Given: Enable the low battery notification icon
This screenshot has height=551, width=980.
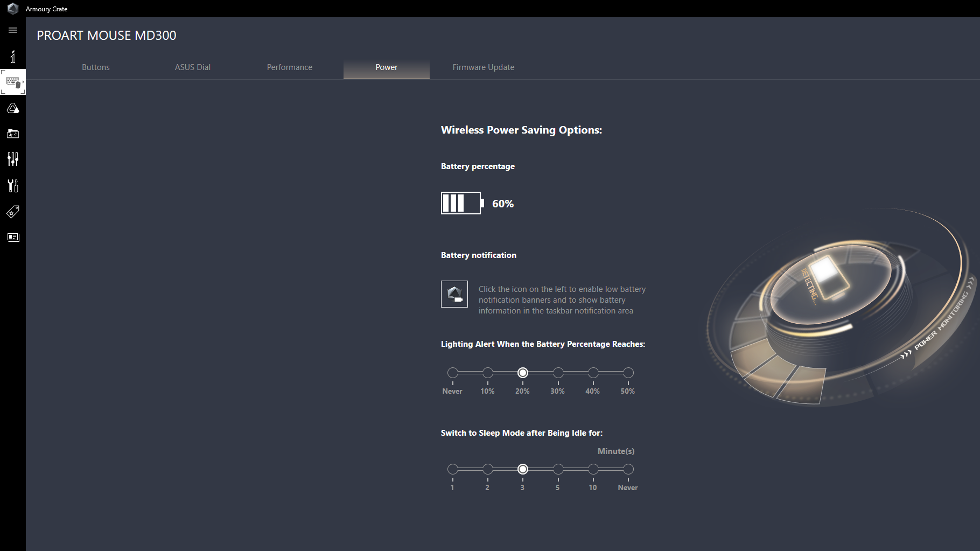Looking at the screenshot, I should 454,294.
